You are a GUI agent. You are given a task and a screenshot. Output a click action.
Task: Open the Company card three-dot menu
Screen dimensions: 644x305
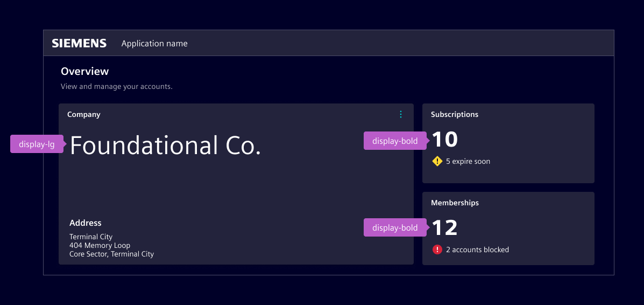pyautogui.click(x=400, y=114)
